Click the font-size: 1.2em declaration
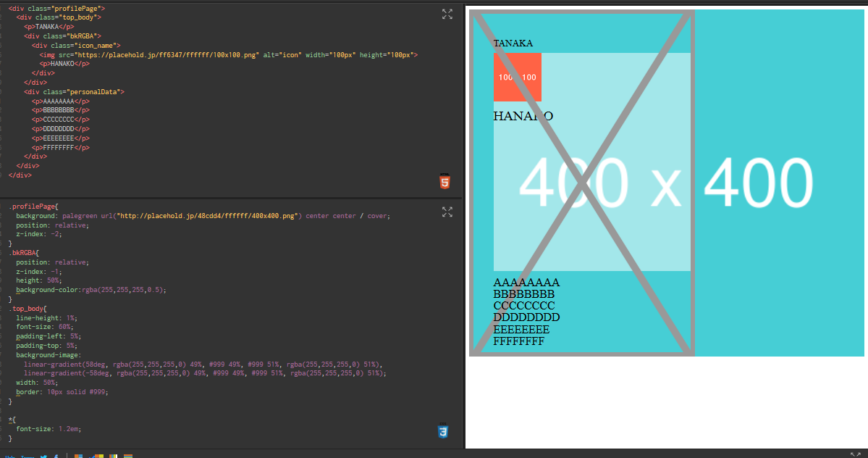The width and height of the screenshot is (868, 458). 49,429
